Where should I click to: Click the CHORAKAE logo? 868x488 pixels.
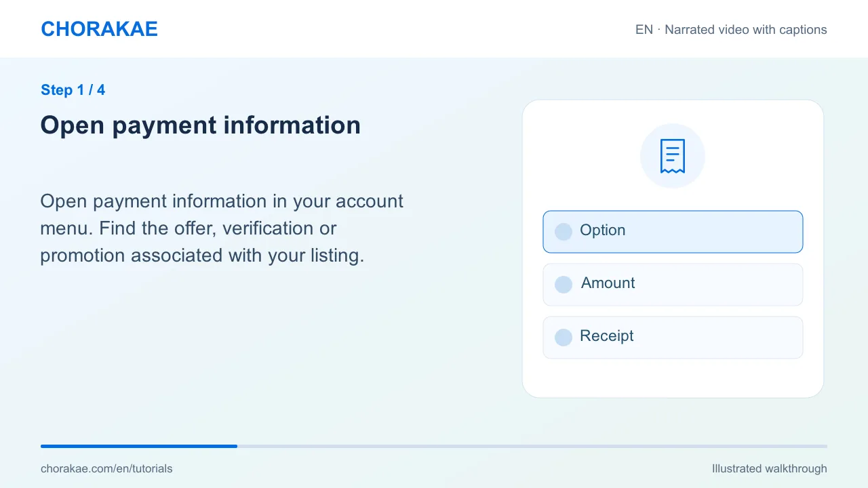click(99, 29)
